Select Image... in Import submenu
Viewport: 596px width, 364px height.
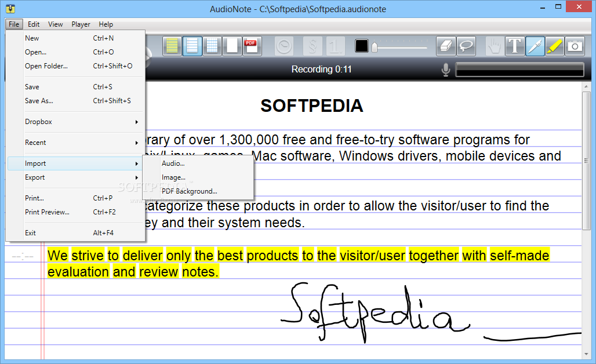pyautogui.click(x=198, y=177)
